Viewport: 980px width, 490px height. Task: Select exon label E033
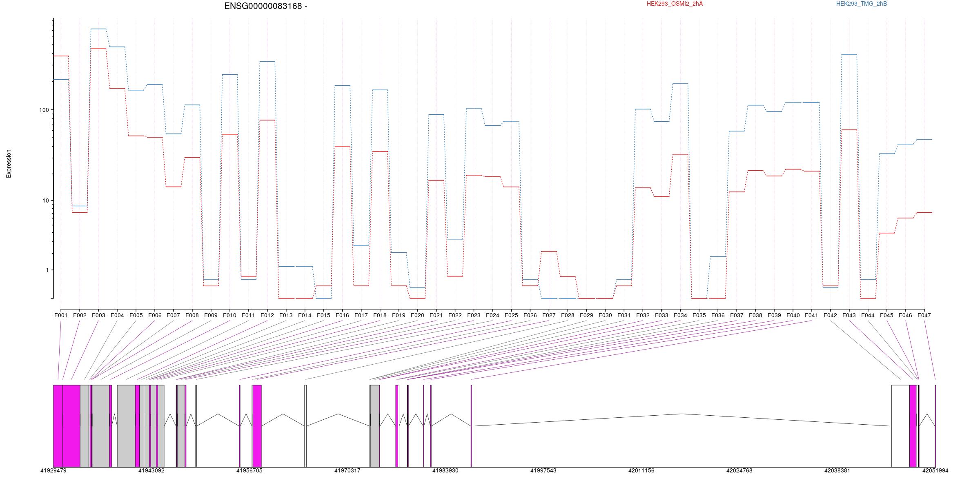pyautogui.click(x=661, y=315)
